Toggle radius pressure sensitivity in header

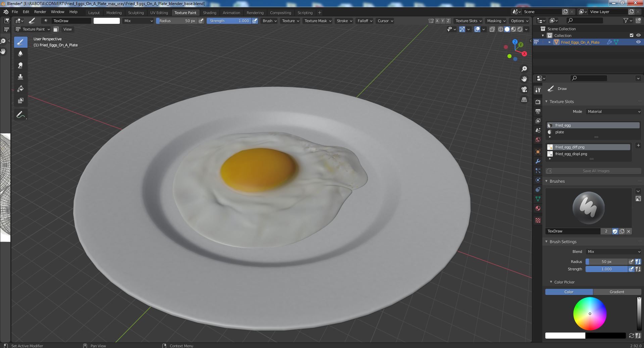(x=201, y=21)
